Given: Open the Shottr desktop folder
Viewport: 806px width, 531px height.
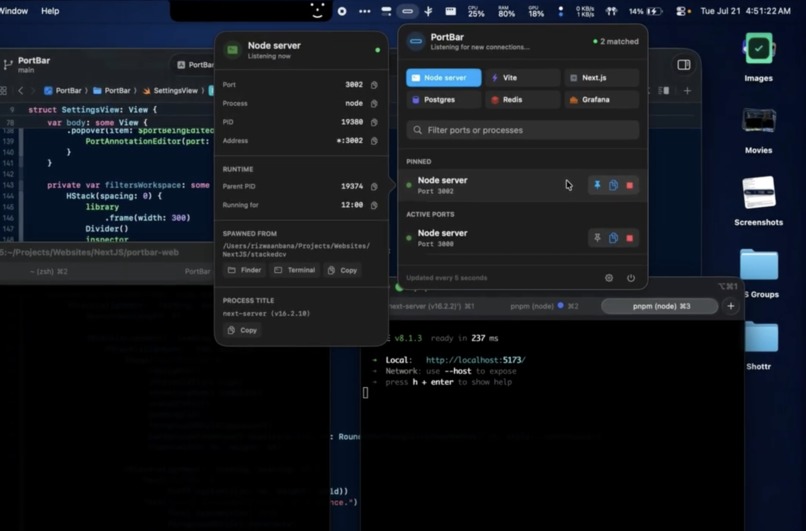Looking at the screenshot, I should click(759, 345).
